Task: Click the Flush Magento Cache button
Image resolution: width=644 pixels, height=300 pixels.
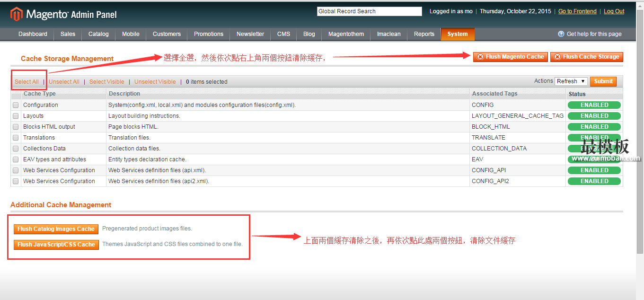Action: pyautogui.click(x=510, y=57)
